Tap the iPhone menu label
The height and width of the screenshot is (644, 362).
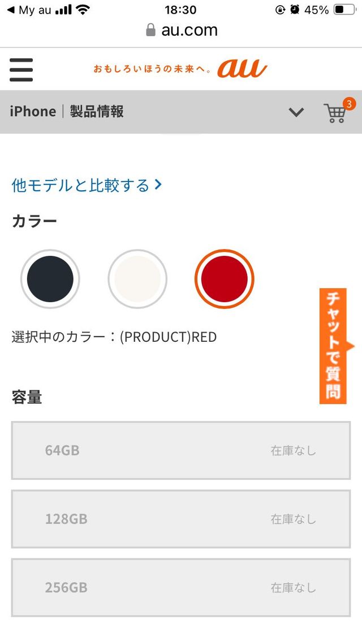pyautogui.click(x=33, y=111)
